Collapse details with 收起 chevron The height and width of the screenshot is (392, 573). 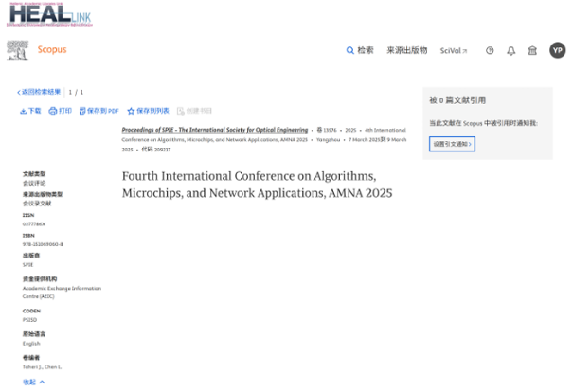click(x=33, y=382)
